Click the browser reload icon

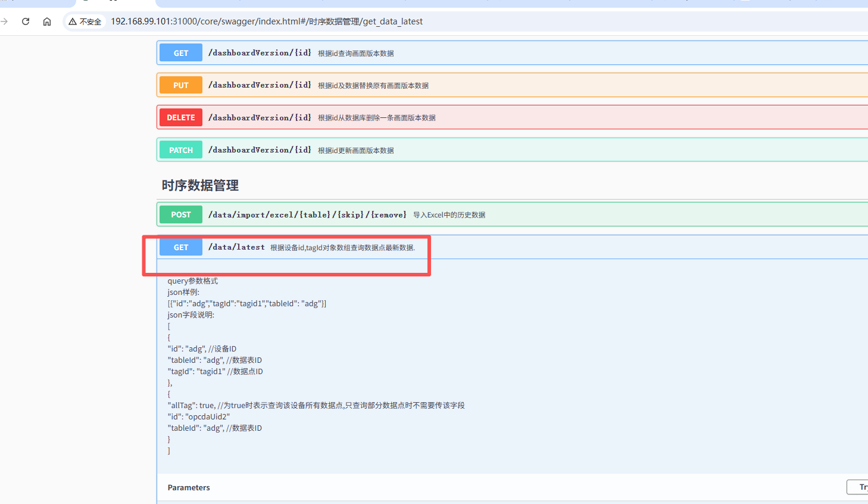[x=26, y=21]
